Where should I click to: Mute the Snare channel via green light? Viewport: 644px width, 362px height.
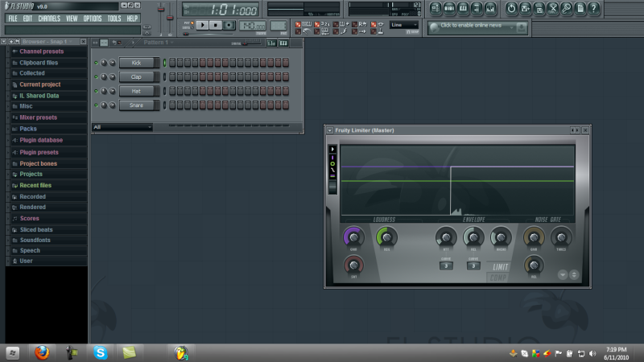[96, 105]
